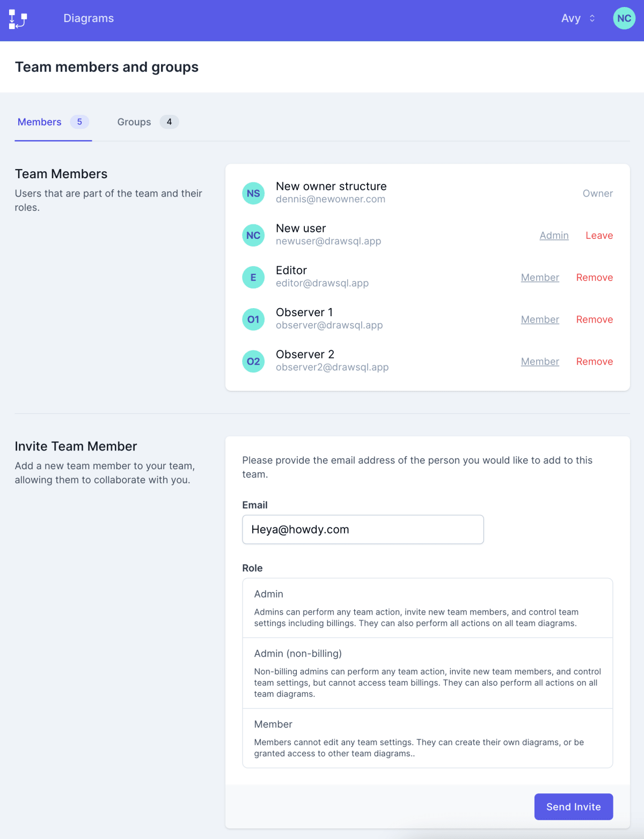Open the Avy team switcher dropdown

(578, 18)
